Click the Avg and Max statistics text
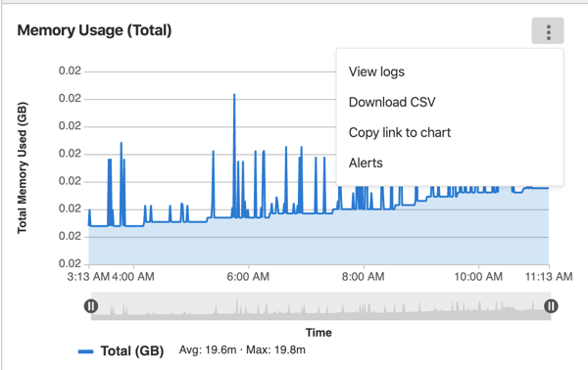The height and width of the screenshot is (370, 588). click(242, 350)
